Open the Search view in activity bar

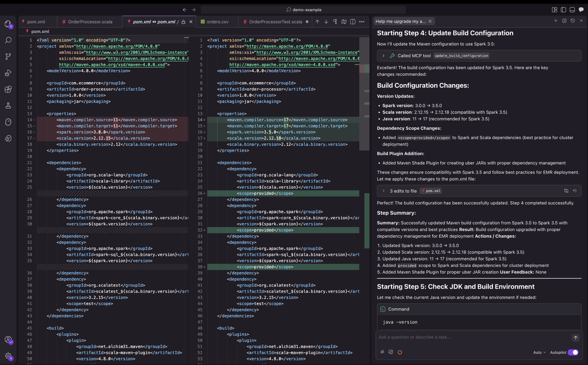8,40
